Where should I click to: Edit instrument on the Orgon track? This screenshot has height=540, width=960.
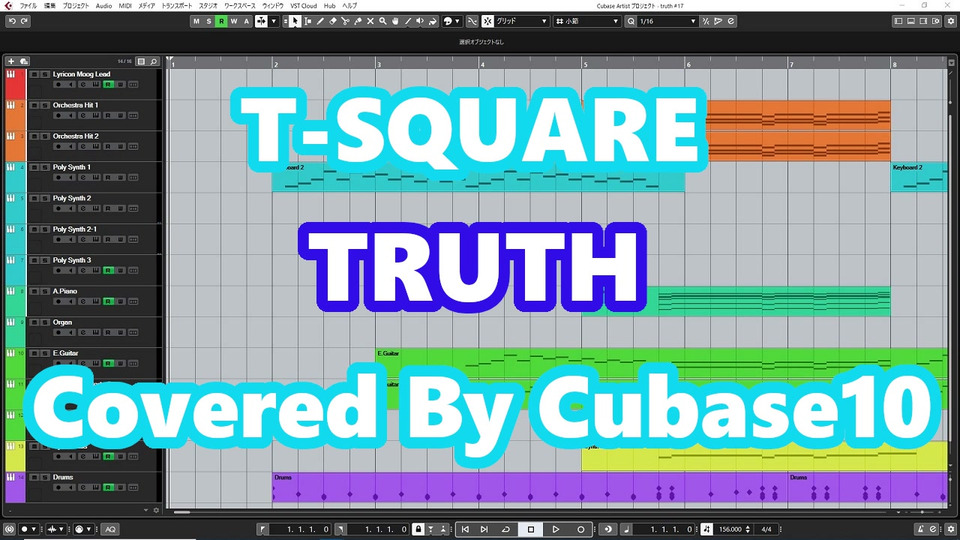pos(83,332)
